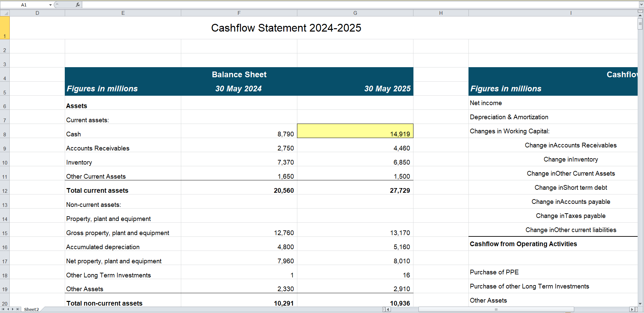Go to the first sheet tab arrow
Viewport: 644px width, 313px height.
click(3, 309)
